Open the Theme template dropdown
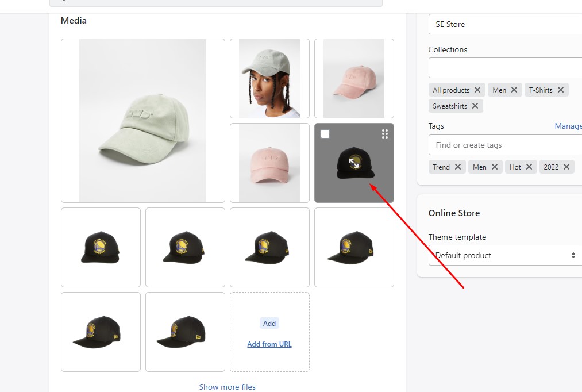Viewport: 582px width, 392px height. coord(505,255)
